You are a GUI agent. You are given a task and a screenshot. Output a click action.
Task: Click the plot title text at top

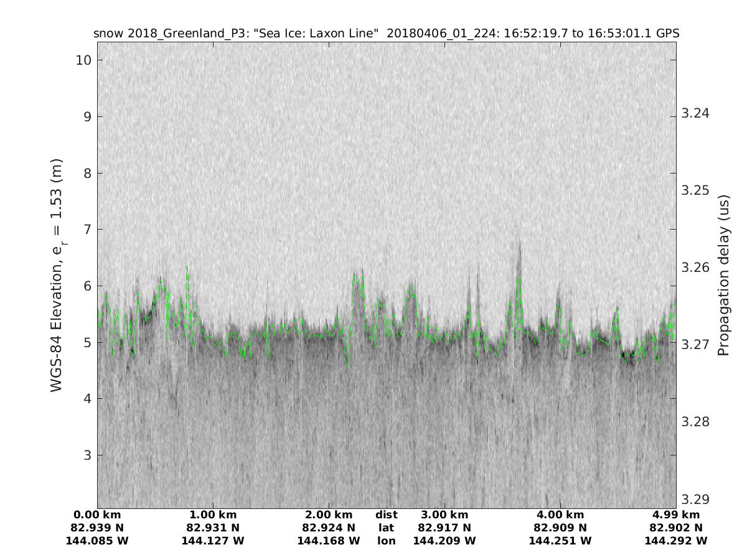click(386, 34)
